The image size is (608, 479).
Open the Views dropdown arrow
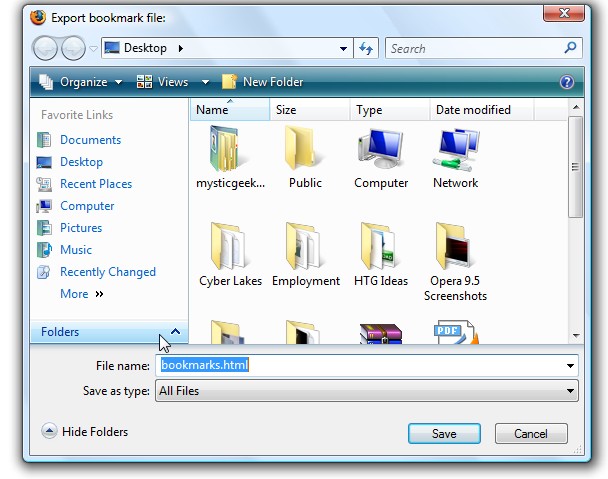(206, 82)
